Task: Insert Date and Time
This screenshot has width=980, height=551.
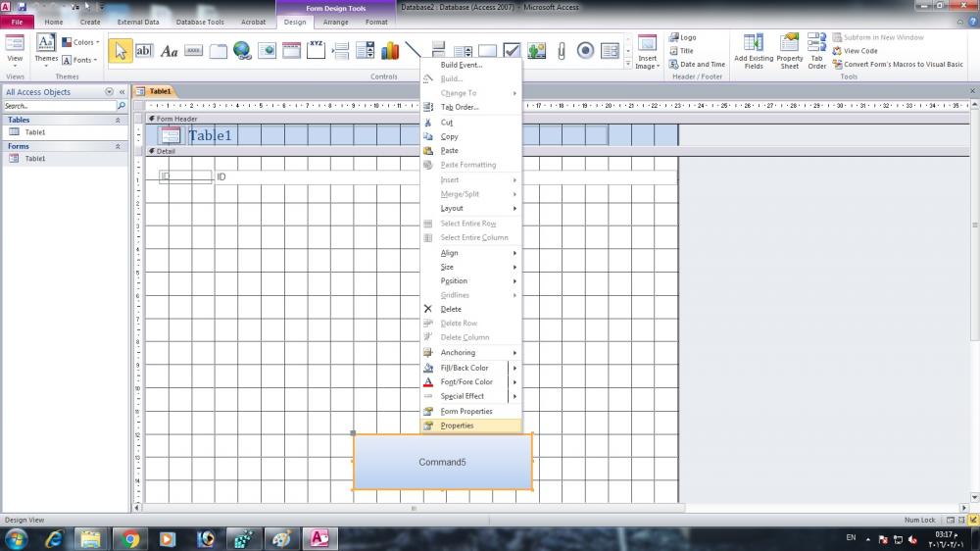Action: (697, 64)
